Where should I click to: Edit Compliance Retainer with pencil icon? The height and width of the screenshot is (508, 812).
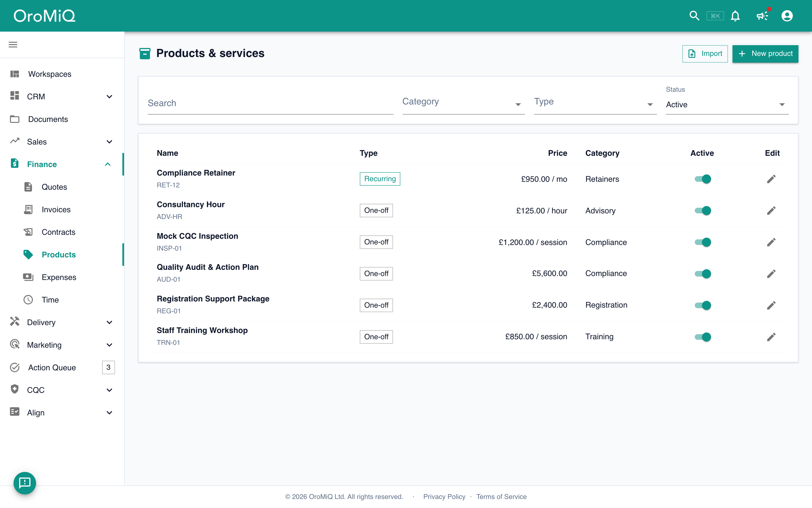[x=771, y=179]
